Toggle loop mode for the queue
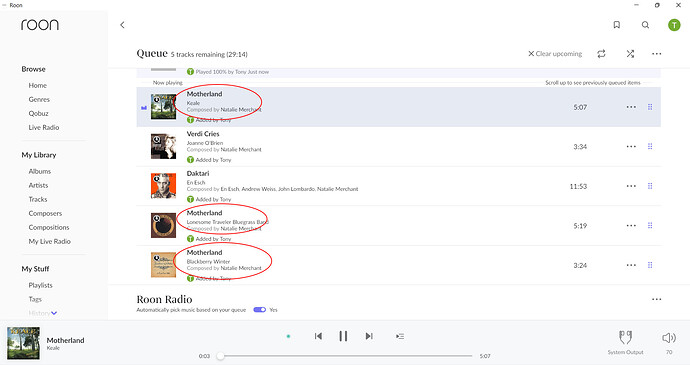The width and height of the screenshot is (690, 366). click(x=601, y=54)
